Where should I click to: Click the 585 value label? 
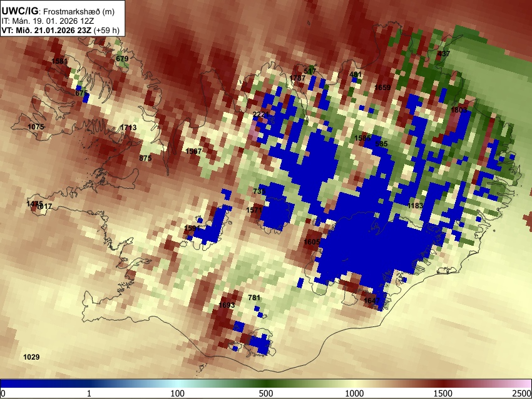(381, 144)
